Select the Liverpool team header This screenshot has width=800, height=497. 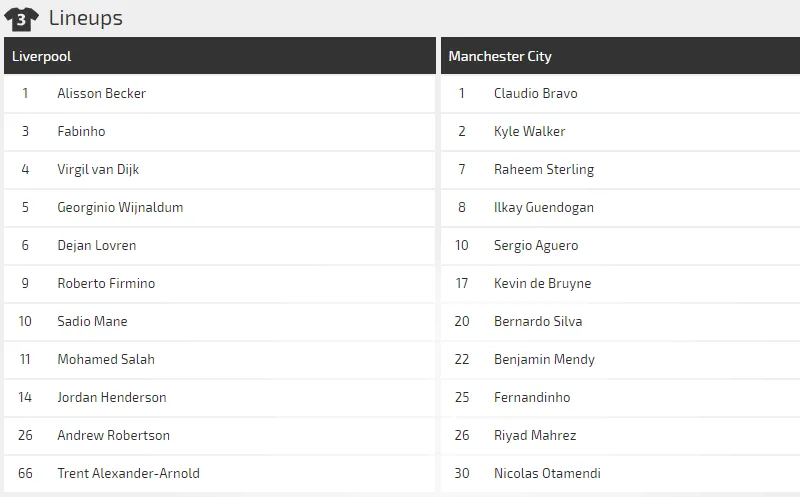point(42,56)
